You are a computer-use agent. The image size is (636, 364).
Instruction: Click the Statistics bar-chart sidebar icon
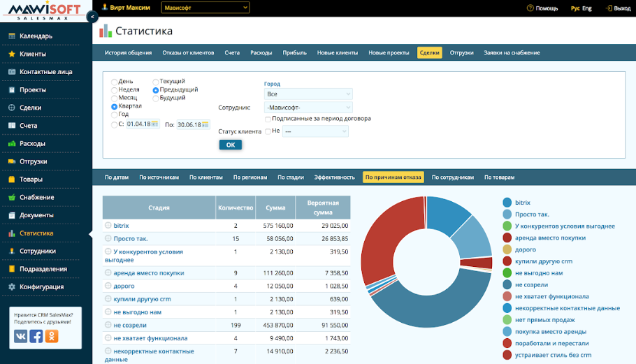12,233
